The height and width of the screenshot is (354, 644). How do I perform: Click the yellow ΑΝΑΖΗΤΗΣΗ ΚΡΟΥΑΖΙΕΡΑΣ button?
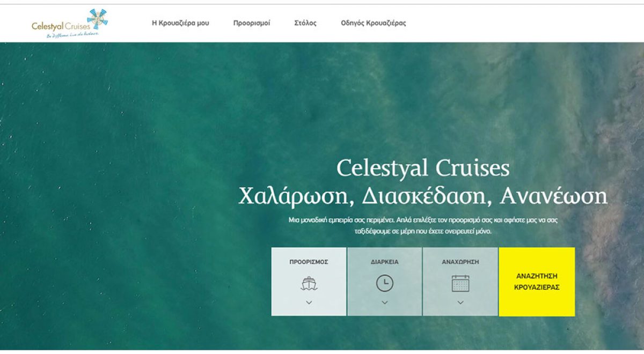click(537, 282)
